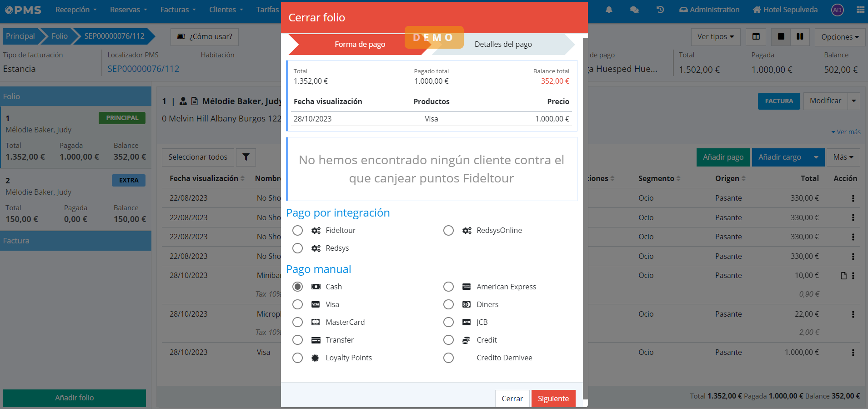868x409 pixels.
Task: Open the apps grid icon
Action: [860, 10]
